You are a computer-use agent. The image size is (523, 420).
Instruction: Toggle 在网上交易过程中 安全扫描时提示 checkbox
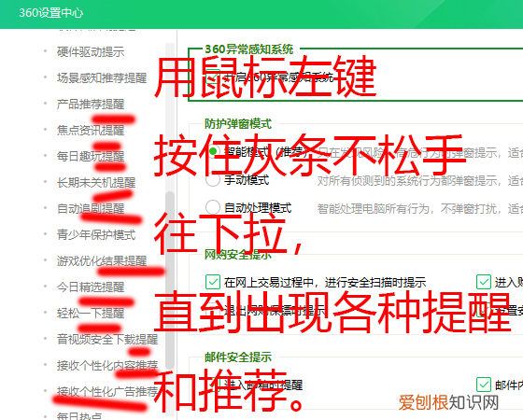click(213, 282)
